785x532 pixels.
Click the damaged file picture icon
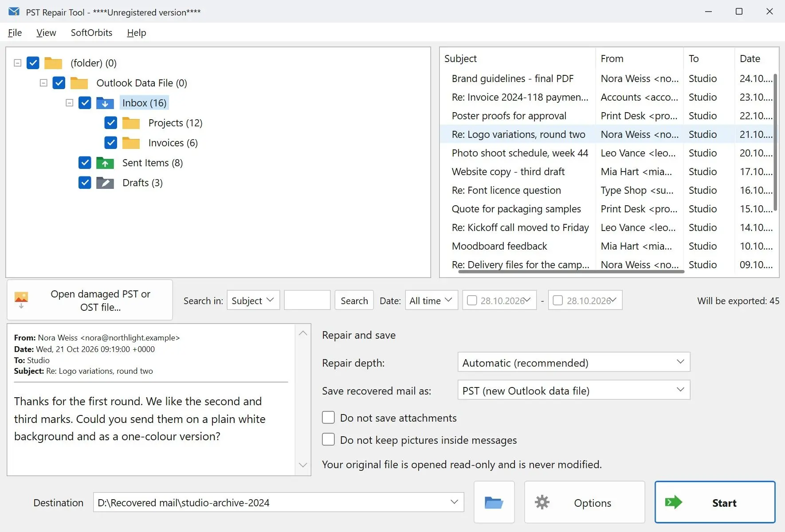(21, 300)
